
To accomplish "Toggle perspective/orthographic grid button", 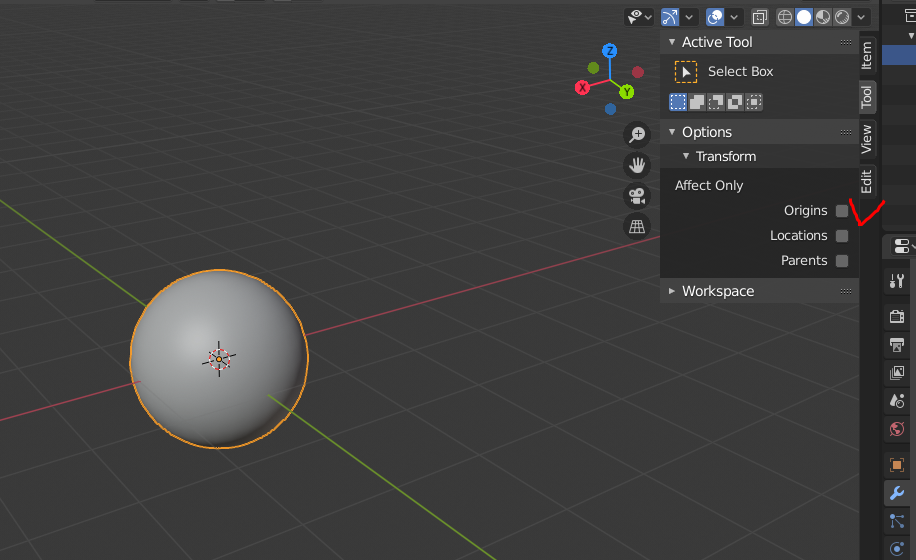I will click(x=637, y=226).
